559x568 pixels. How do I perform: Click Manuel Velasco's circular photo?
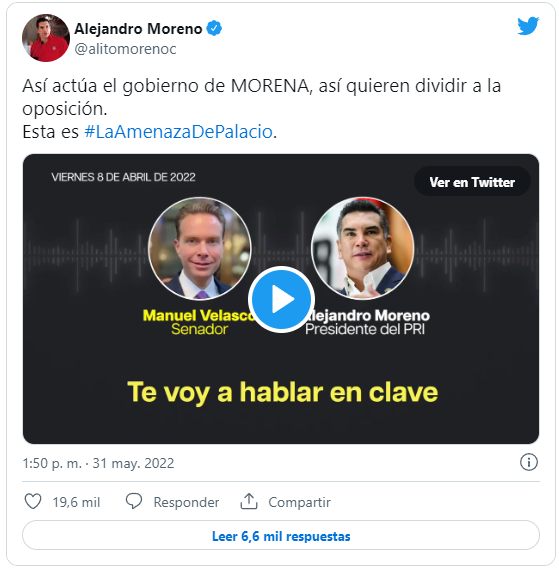tap(200, 248)
